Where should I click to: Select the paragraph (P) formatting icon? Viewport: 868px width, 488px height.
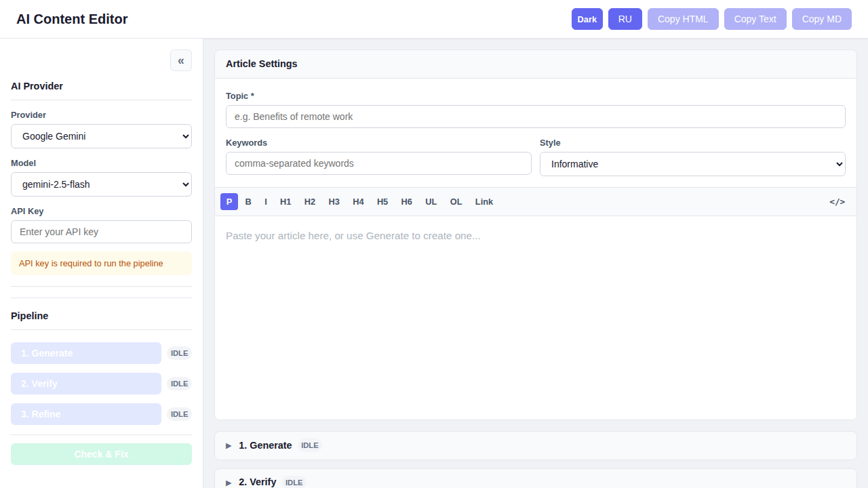[x=229, y=201]
